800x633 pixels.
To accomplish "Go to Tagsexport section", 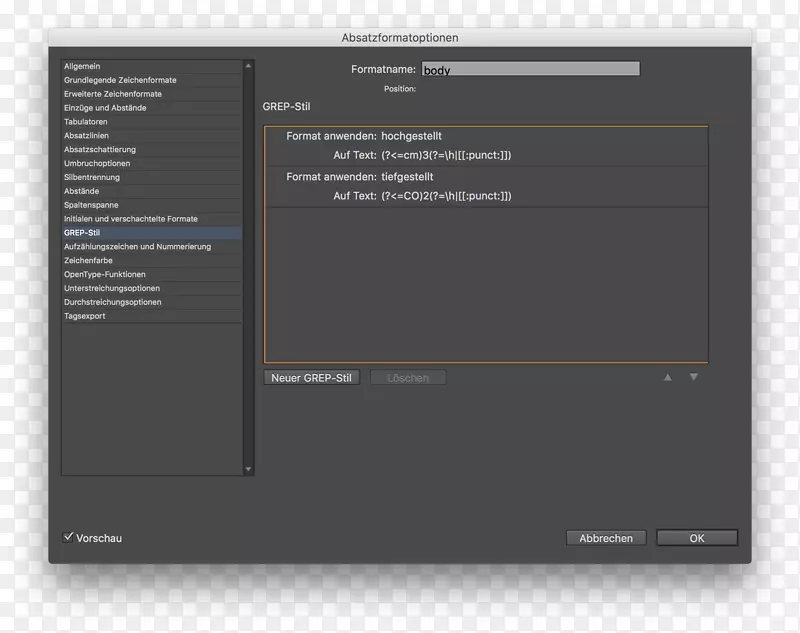I will (85, 316).
